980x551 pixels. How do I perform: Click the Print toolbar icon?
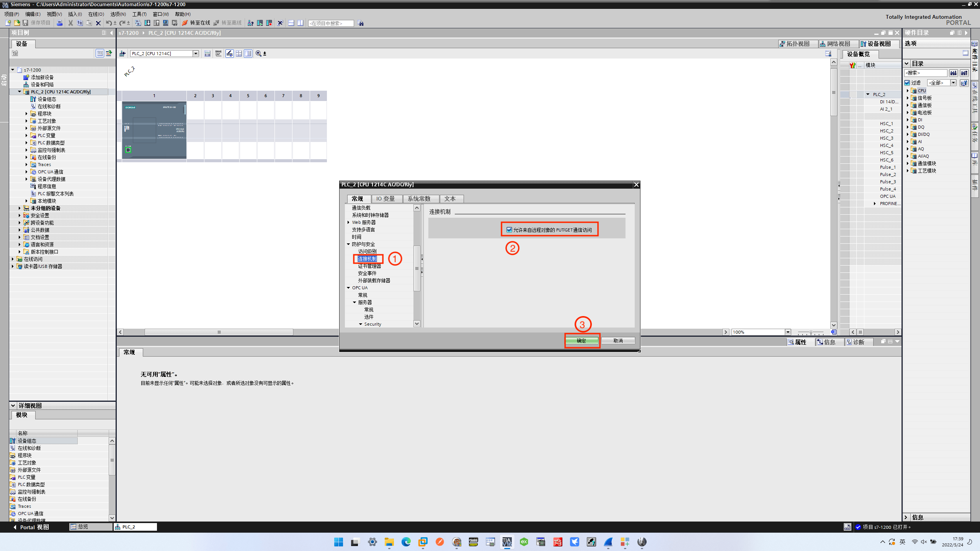[x=60, y=23]
